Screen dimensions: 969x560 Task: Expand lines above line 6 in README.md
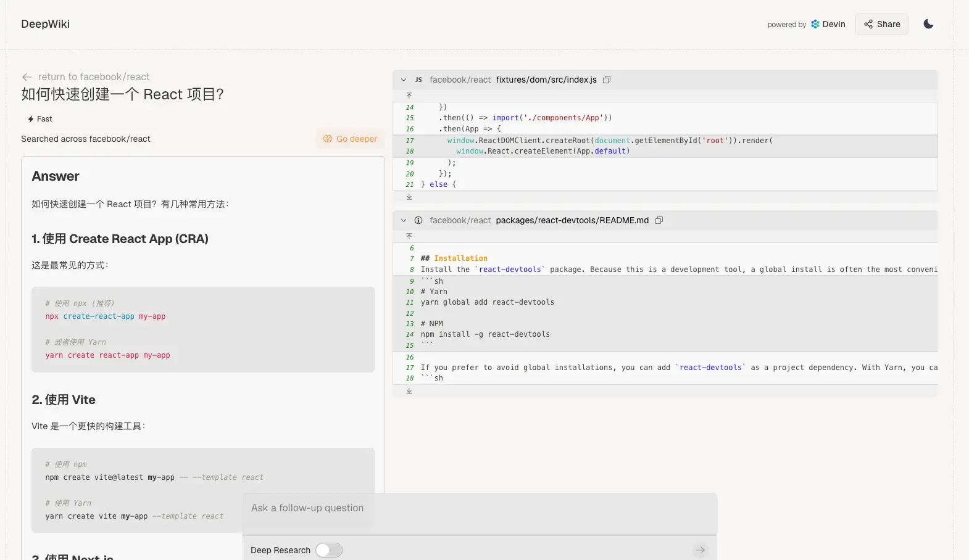click(x=409, y=236)
